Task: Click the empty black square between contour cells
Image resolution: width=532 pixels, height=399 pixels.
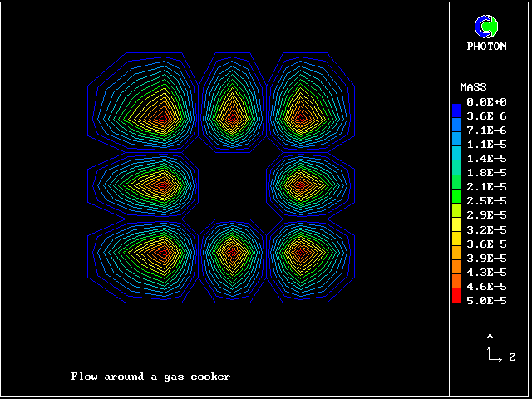Action: click(233, 184)
